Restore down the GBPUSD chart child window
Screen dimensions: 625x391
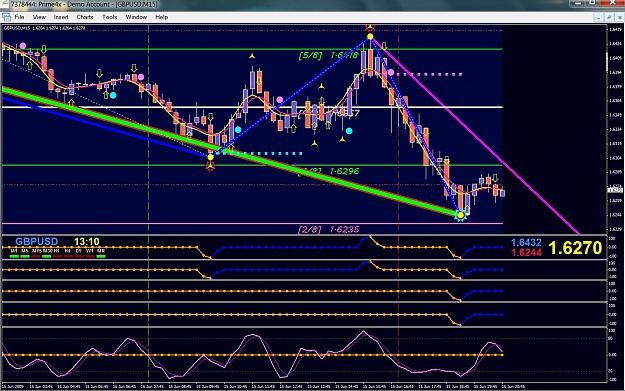point(609,17)
